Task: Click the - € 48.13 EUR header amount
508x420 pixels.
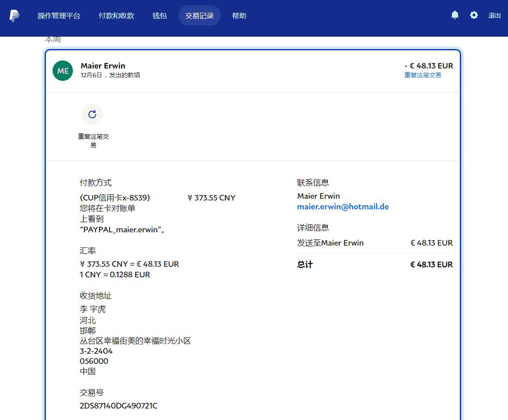Action: coord(428,66)
